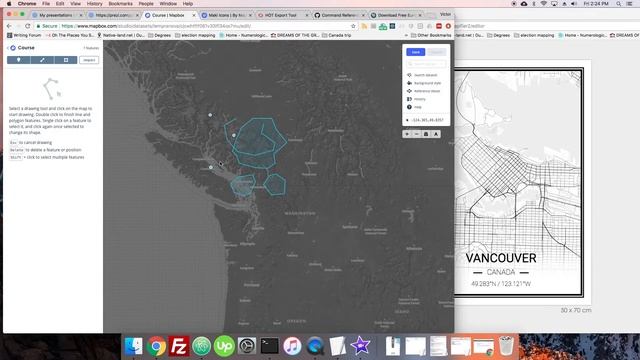The width and height of the screenshot is (640, 360).
Task: Open System Preferences from the dock
Action: 247,346
